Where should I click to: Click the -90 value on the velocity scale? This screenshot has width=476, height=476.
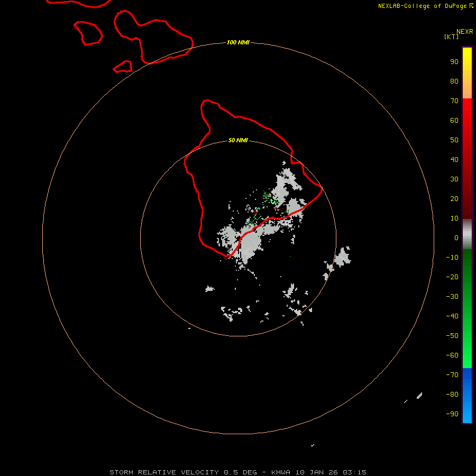point(452,414)
